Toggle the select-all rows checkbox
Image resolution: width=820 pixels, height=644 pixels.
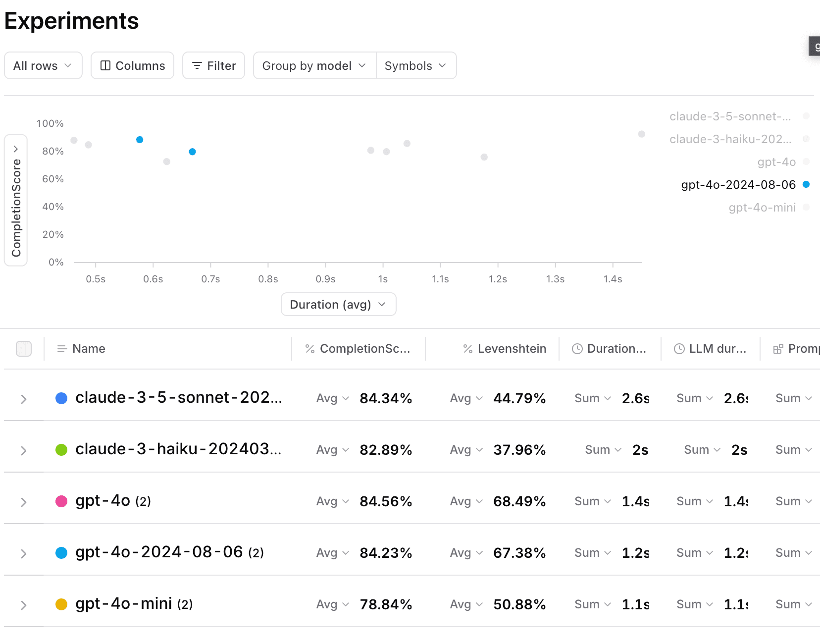point(24,349)
